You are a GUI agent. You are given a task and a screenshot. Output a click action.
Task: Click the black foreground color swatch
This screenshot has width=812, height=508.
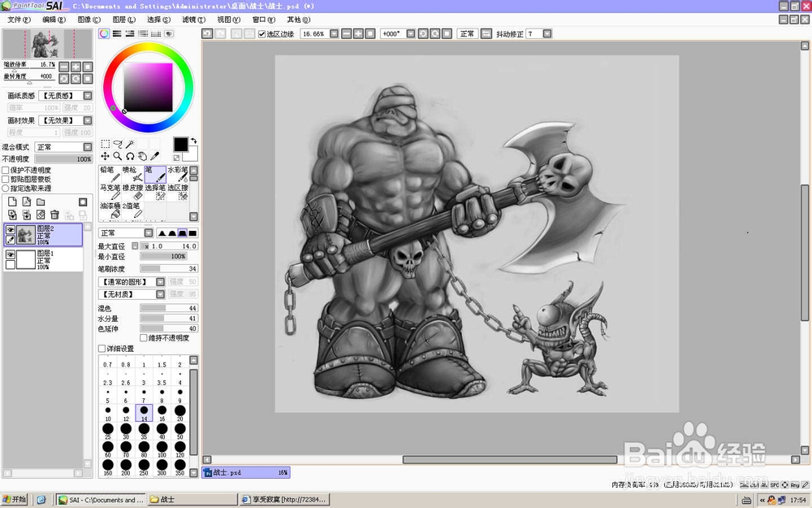tap(181, 145)
